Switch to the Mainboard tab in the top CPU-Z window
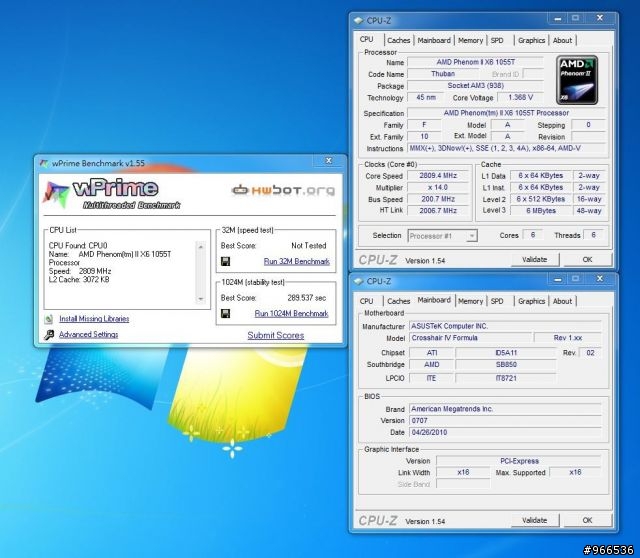This screenshot has height=558, width=640. (x=434, y=40)
